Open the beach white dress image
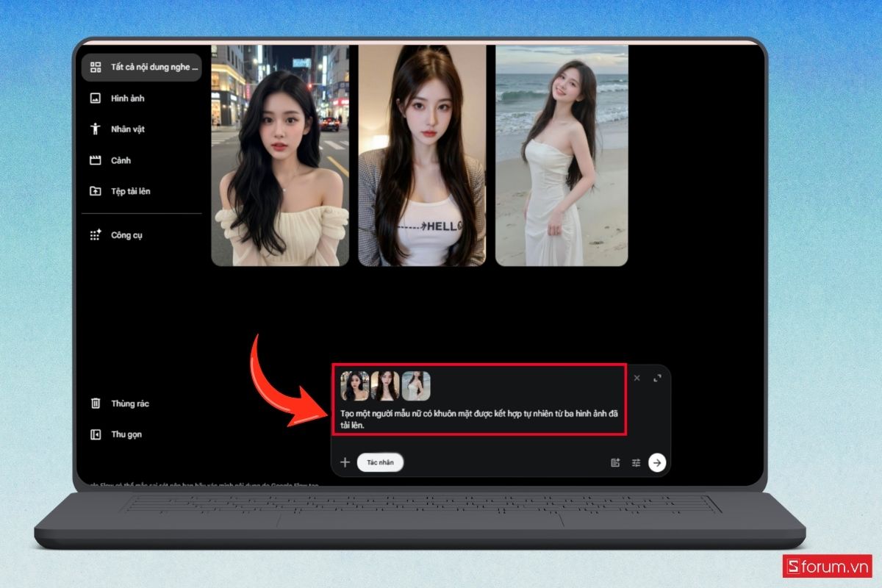The width and height of the screenshot is (882, 588). tap(562, 155)
